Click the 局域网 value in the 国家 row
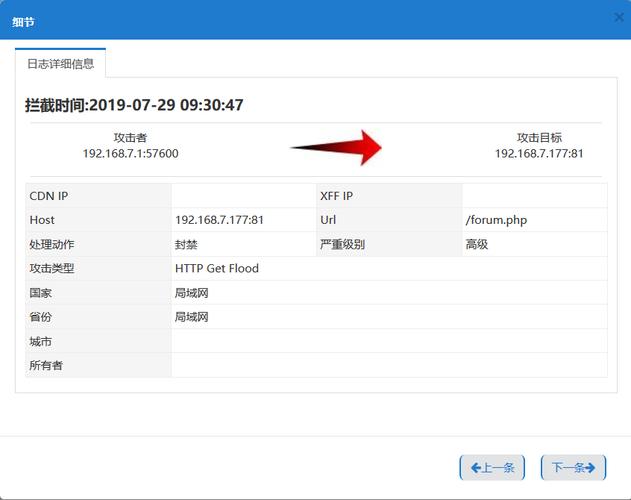The width and height of the screenshot is (631, 500). [x=192, y=293]
